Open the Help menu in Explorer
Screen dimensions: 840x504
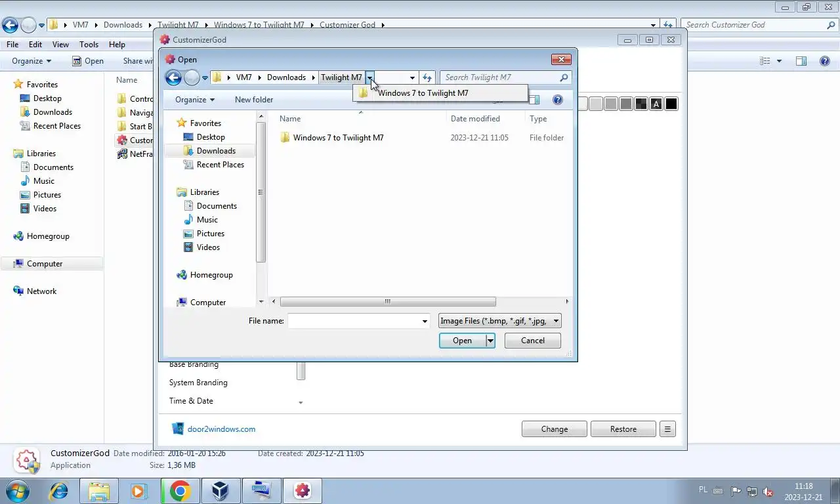click(117, 45)
